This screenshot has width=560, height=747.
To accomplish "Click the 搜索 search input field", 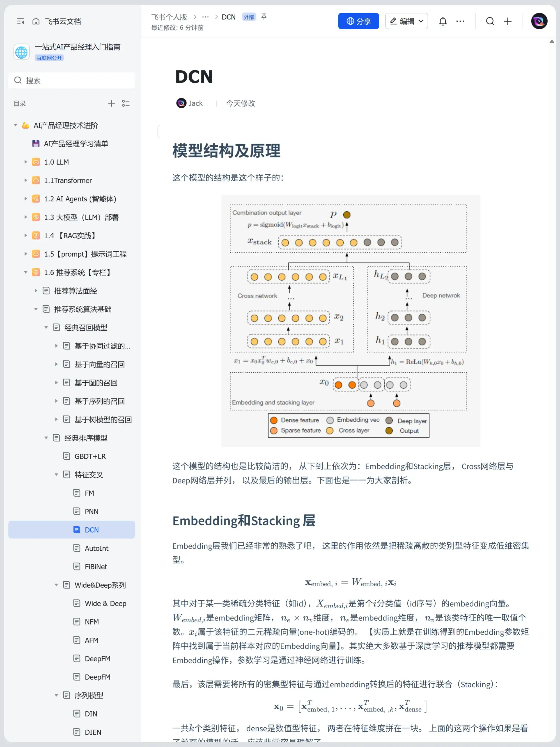I will (71, 80).
